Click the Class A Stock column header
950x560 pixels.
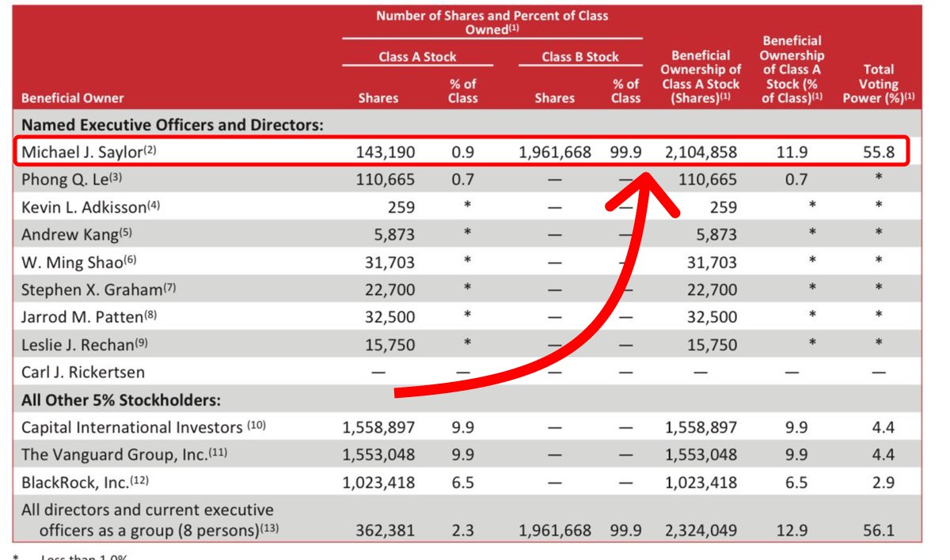417,57
